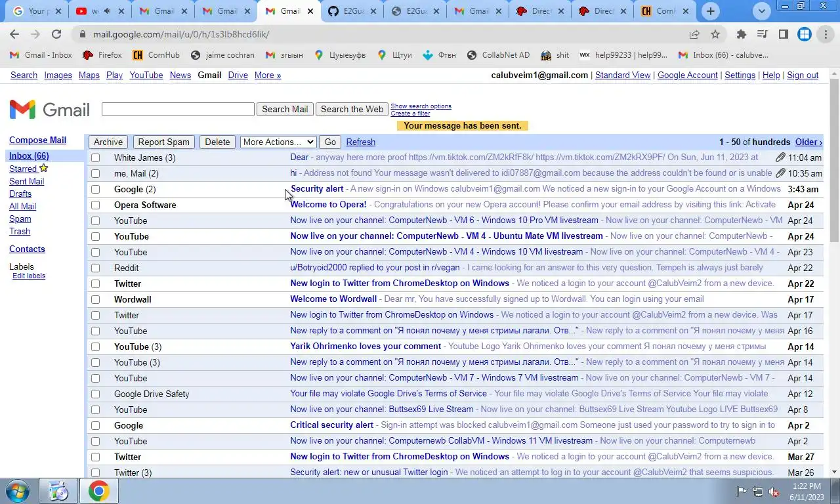Open Chrome three-dot menu

click(x=826, y=34)
